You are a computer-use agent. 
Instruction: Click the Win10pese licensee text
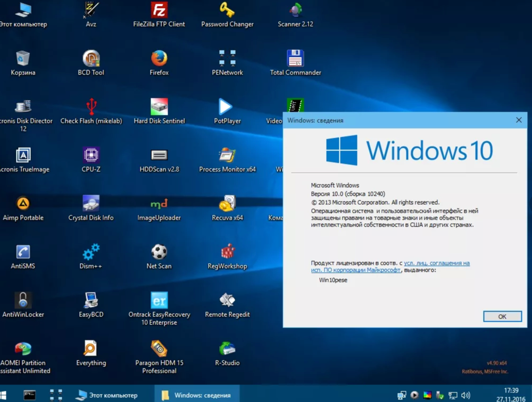click(333, 280)
